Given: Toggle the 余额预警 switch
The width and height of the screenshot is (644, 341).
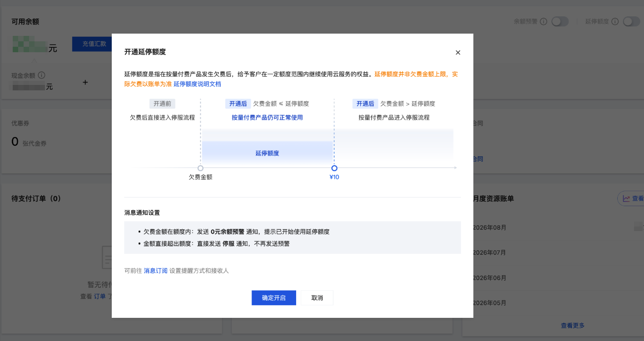Looking at the screenshot, I should [560, 21].
